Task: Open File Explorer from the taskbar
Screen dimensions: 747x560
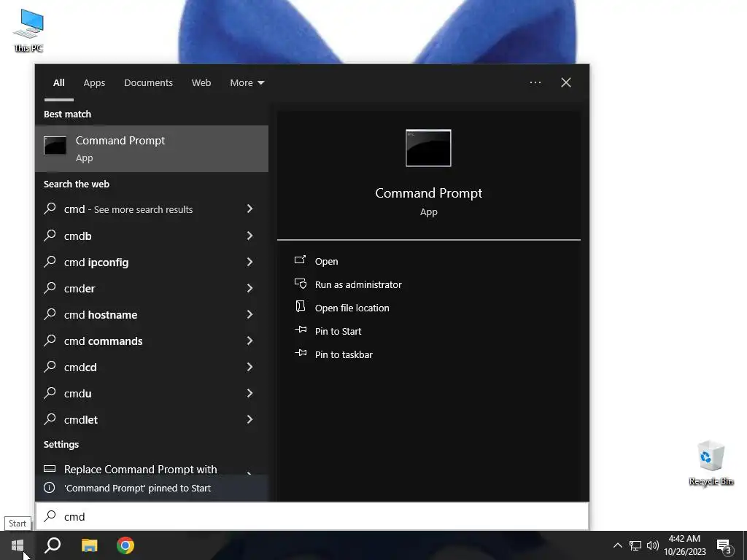Action: click(x=89, y=545)
